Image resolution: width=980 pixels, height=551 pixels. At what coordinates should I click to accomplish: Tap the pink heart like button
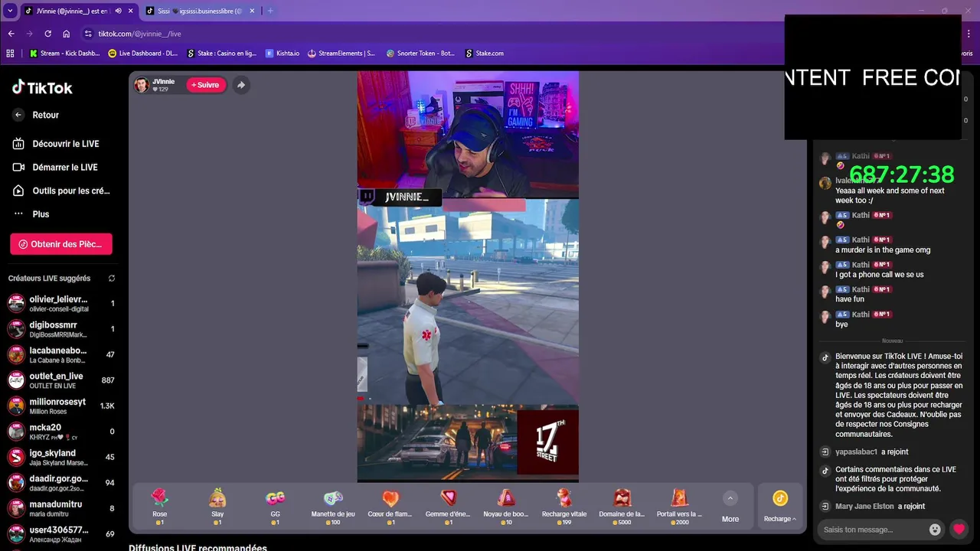959,529
